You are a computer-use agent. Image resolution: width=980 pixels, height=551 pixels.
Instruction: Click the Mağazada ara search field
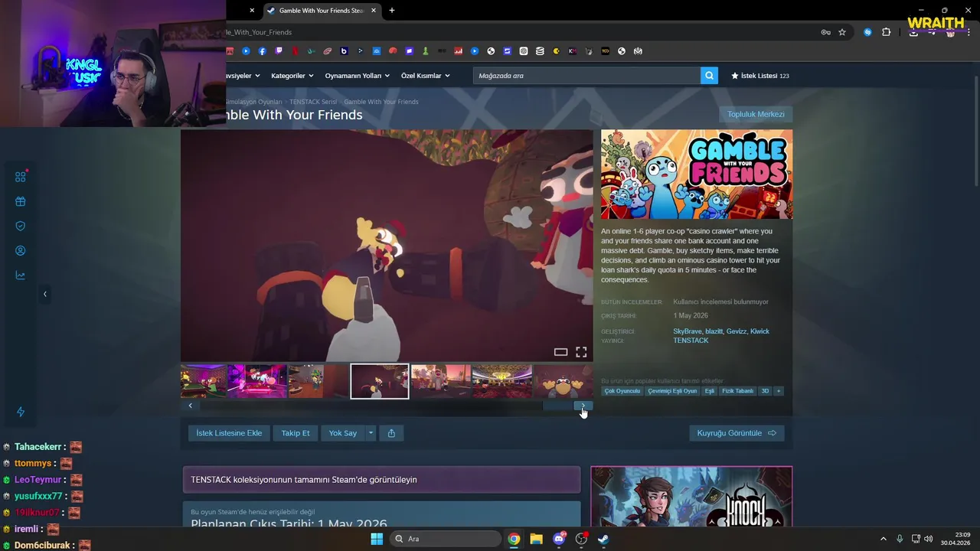point(586,76)
